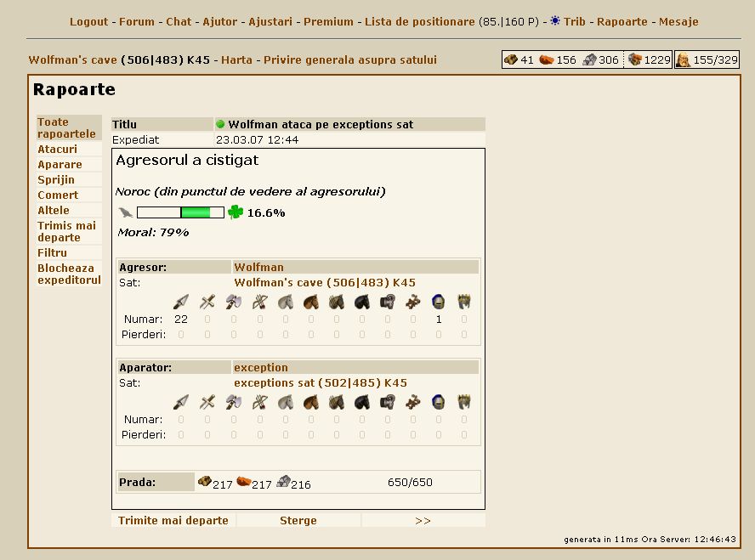Click the Logout link
This screenshot has height=560, width=755.
pos(88,22)
